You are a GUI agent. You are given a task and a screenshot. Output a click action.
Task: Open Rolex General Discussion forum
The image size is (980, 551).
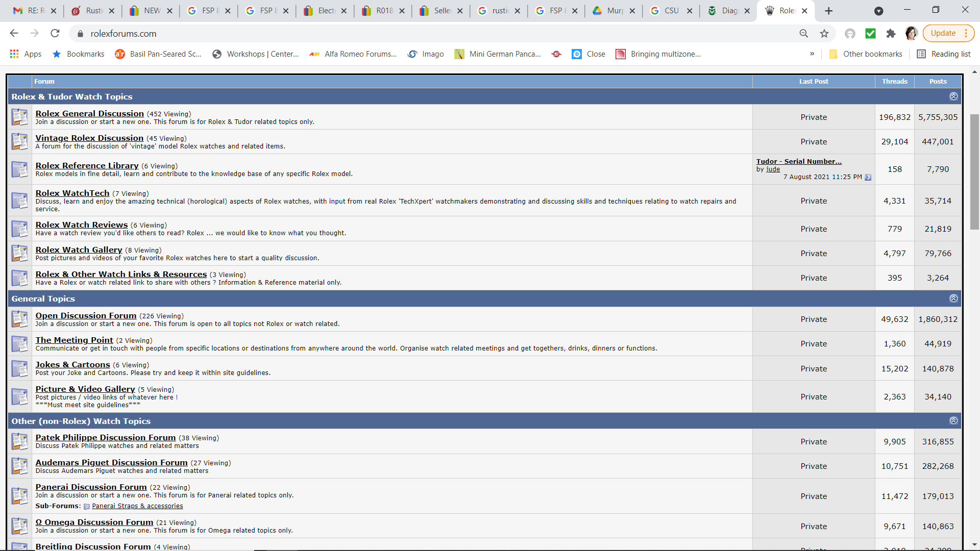coord(89,113)
